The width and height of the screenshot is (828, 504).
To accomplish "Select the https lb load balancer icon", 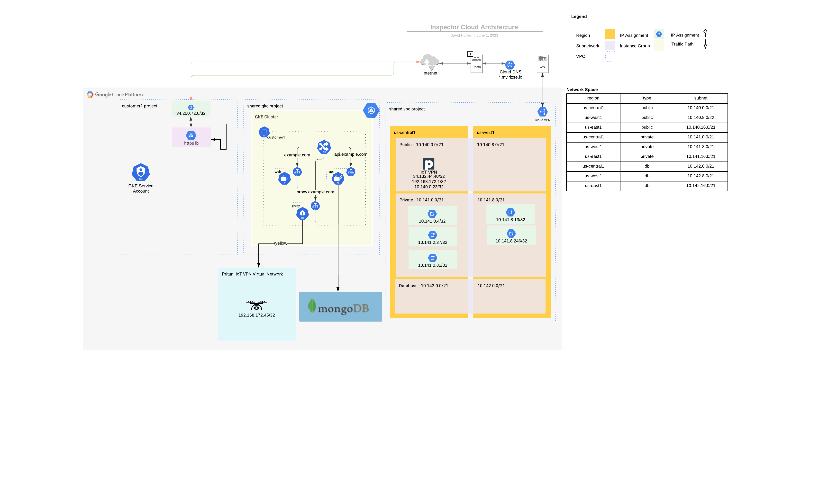I will pos(191,136).
